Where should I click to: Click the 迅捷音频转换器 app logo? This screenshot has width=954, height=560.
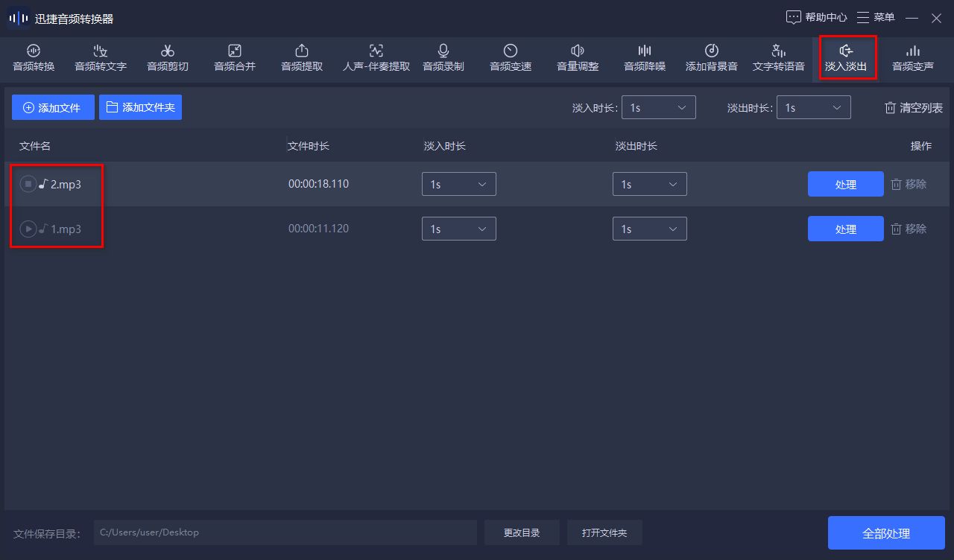click(19, 18)
